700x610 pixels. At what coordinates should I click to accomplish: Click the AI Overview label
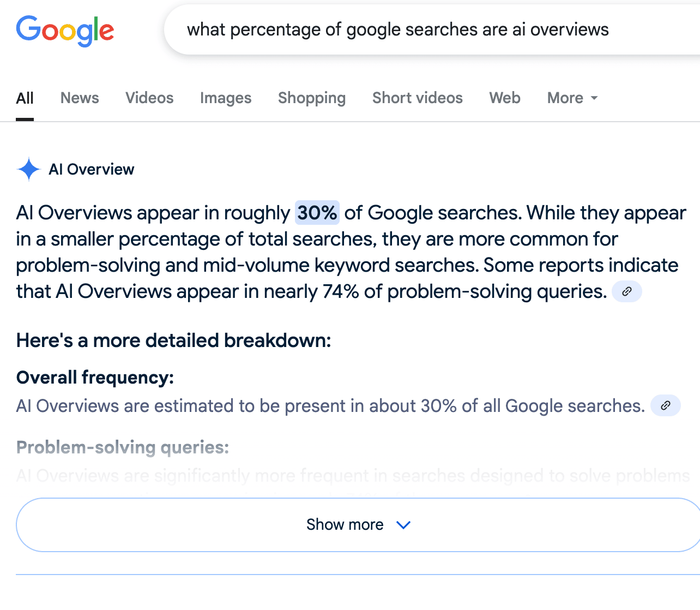click(92, 169)
